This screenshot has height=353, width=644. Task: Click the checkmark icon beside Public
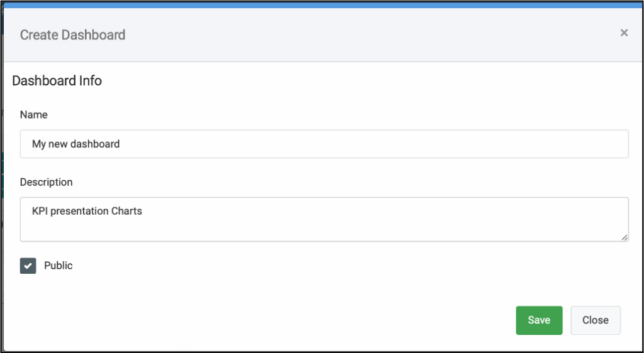[28, 266]
